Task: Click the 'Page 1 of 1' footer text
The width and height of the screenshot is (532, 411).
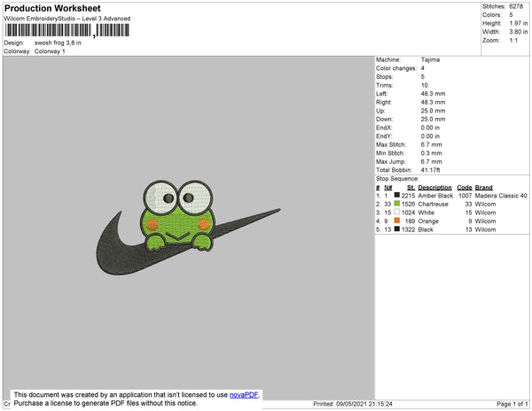Action: (512, 404)
